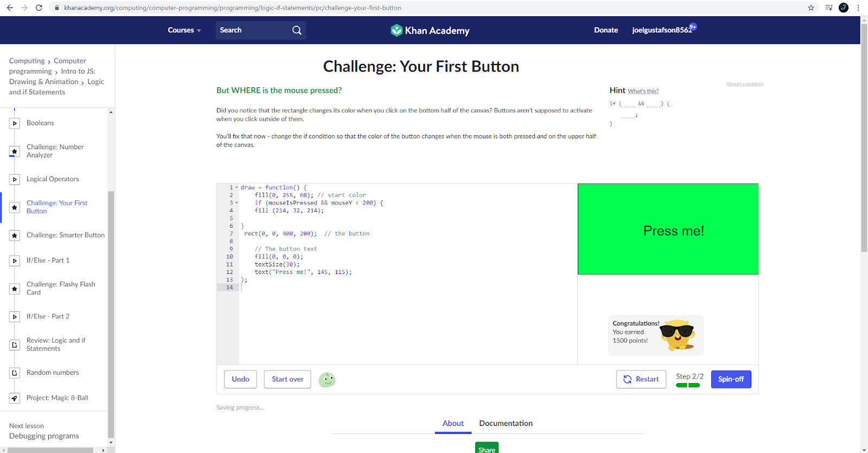This screenshot has width=868, height=453.
Task: Click the Report a problem link
Action: (x=745, y=84)
